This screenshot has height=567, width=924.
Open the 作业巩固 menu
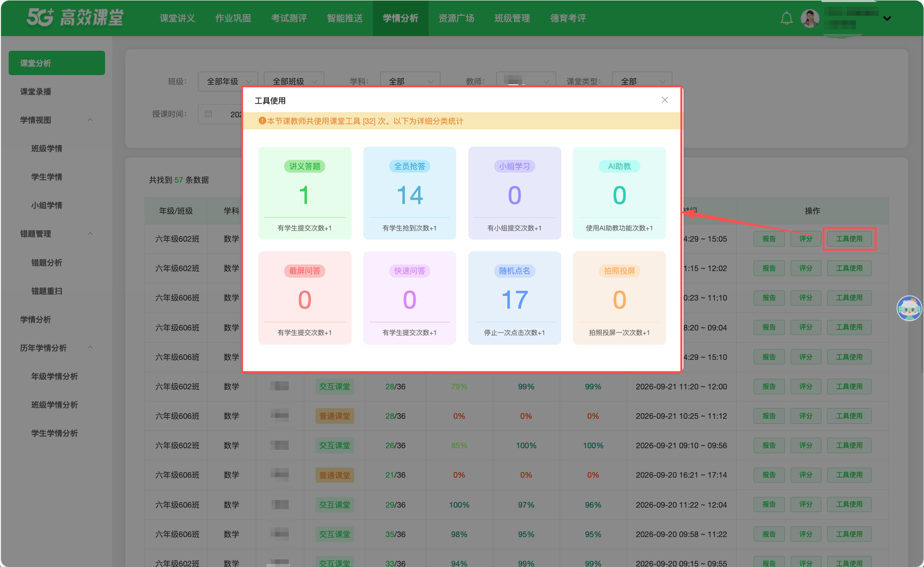[x=233, y=18]
